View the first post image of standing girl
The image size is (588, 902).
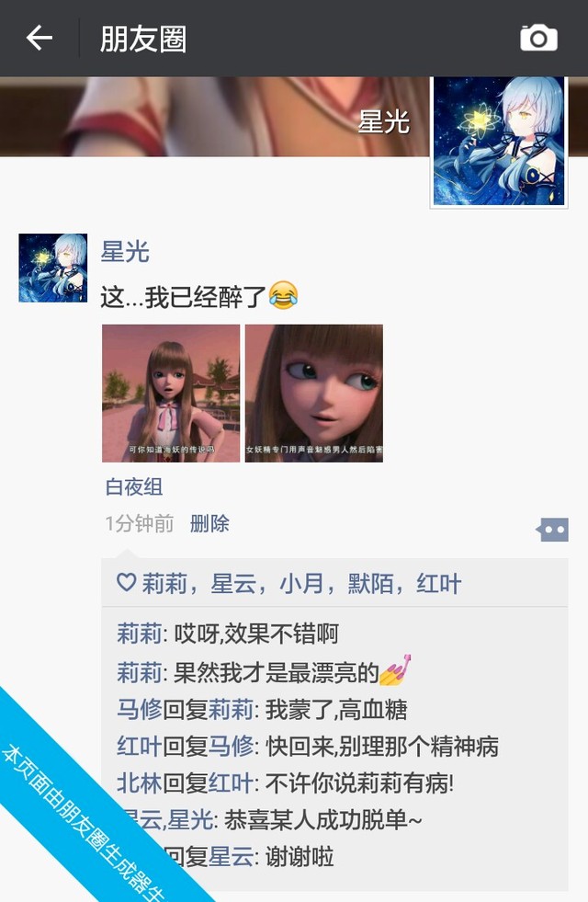click(x=171, y=393)
